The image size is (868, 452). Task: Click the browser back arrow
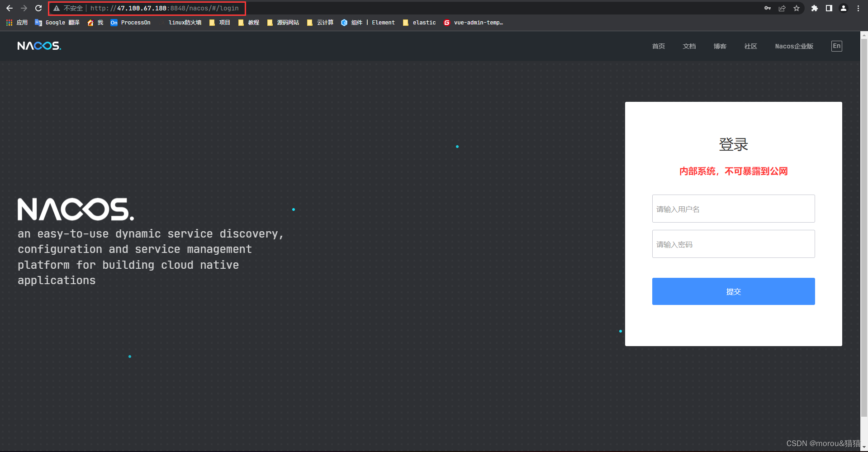click(x=9, y=8)
